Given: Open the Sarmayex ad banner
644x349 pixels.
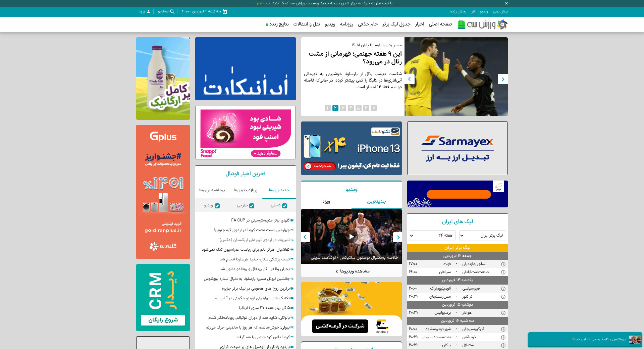Looking at the screenshot, I should pos(458,148).
